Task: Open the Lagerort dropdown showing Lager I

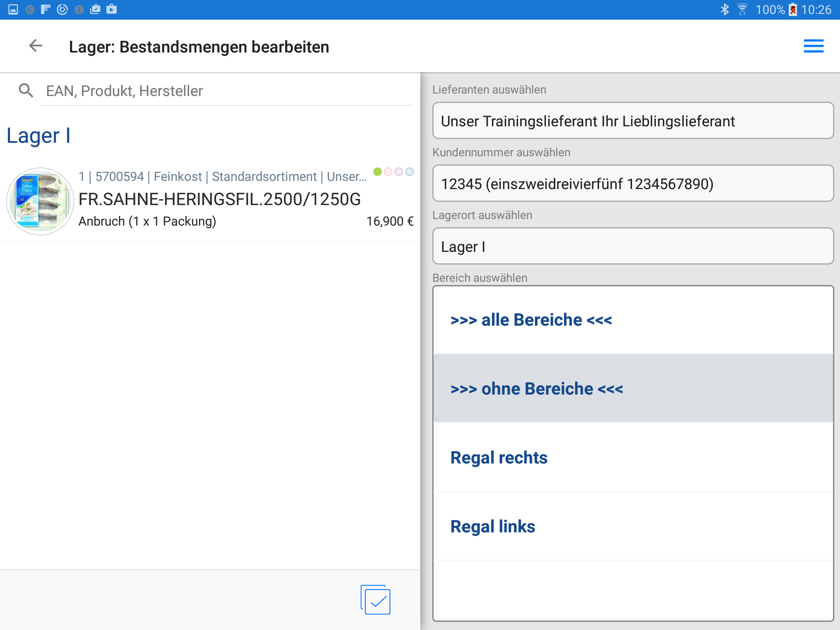Action: (x=632, y=247)
